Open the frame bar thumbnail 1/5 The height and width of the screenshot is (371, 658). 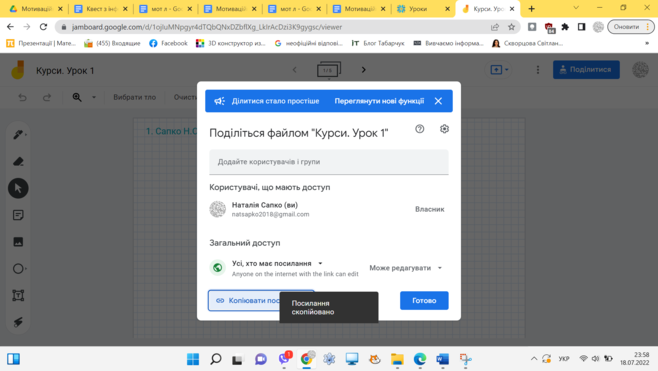pyautogui.click(x=329, y=70)
